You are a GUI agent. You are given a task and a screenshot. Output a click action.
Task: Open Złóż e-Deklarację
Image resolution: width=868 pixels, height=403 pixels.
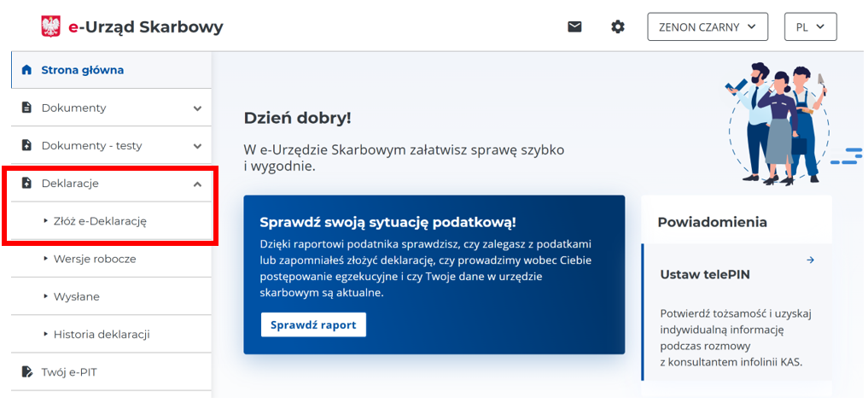click(111, 221)
